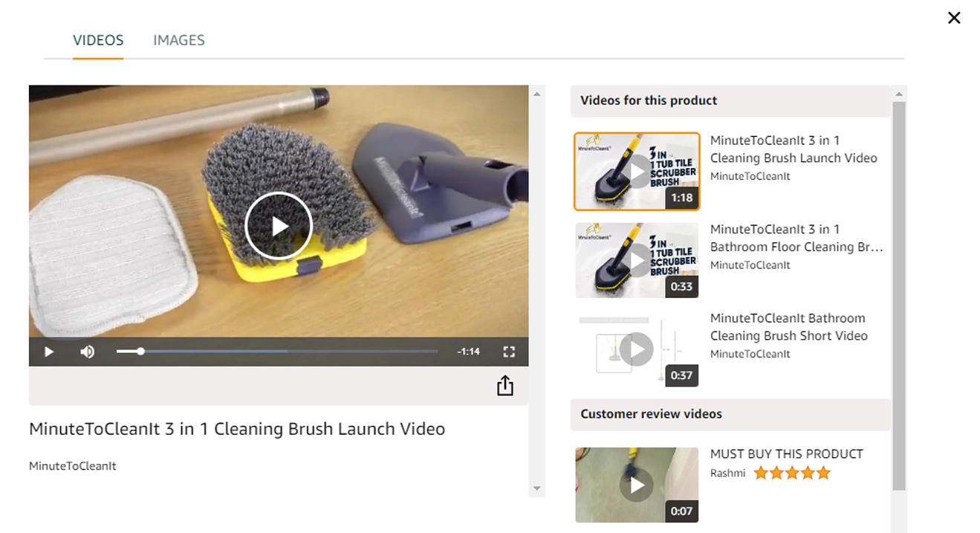Click the remaining time -1:14 display
The image size is (980, 533).
click(468, 352)
